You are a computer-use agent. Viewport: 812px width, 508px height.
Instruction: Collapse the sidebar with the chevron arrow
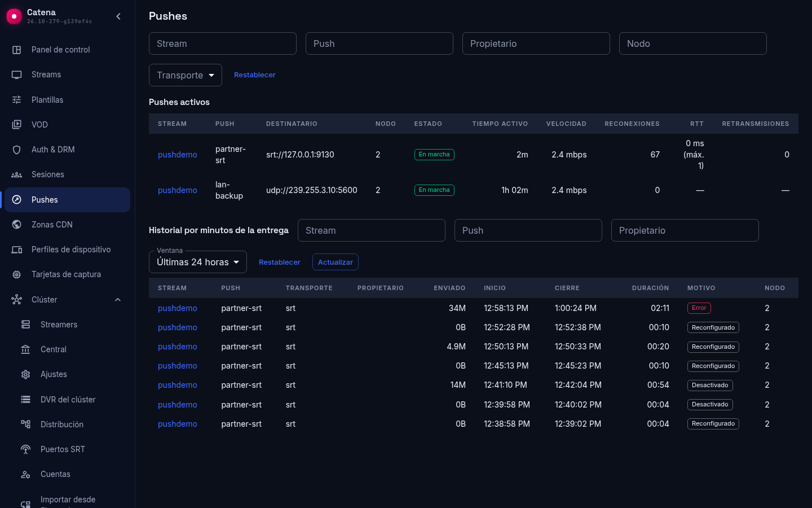pyautogui.click(x=118, y=16)
